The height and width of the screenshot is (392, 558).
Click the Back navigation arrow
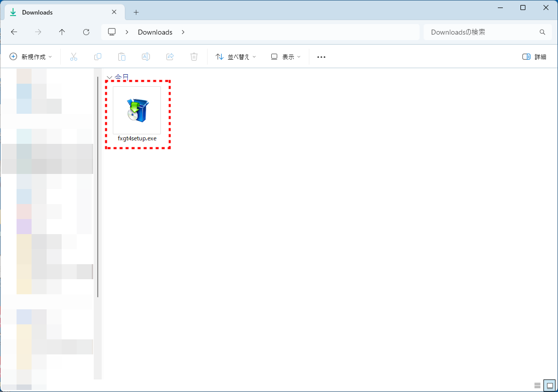(14, 32)
